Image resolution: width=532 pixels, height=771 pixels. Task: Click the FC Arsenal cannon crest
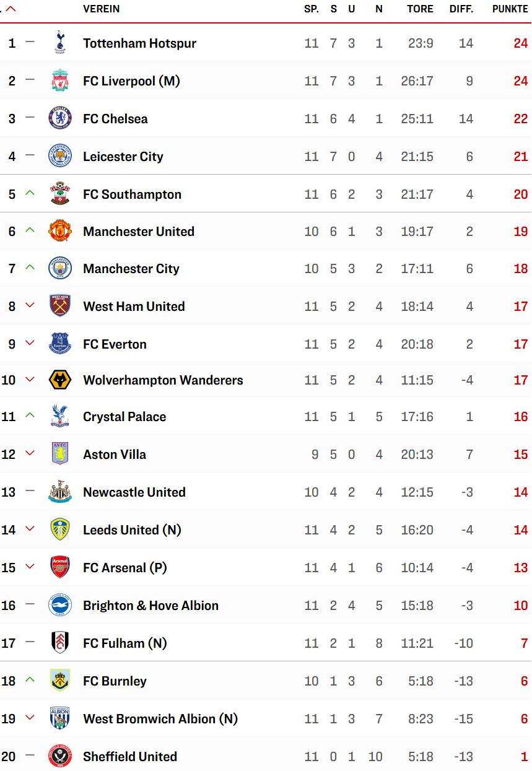[60, 567]
